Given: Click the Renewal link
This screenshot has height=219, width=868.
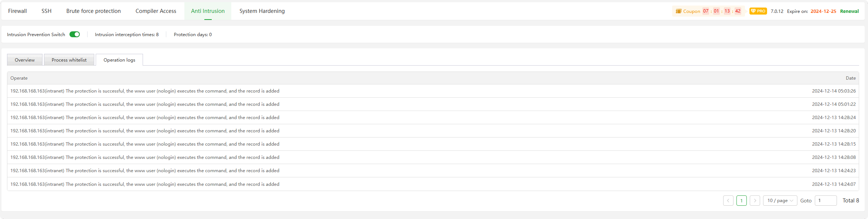Looking at the screenshot, I should 849,11.
